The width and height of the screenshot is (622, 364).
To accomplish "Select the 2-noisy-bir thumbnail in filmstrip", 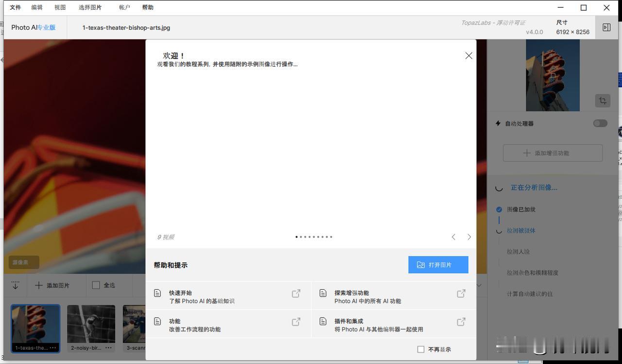I will (x=91, y=328).
